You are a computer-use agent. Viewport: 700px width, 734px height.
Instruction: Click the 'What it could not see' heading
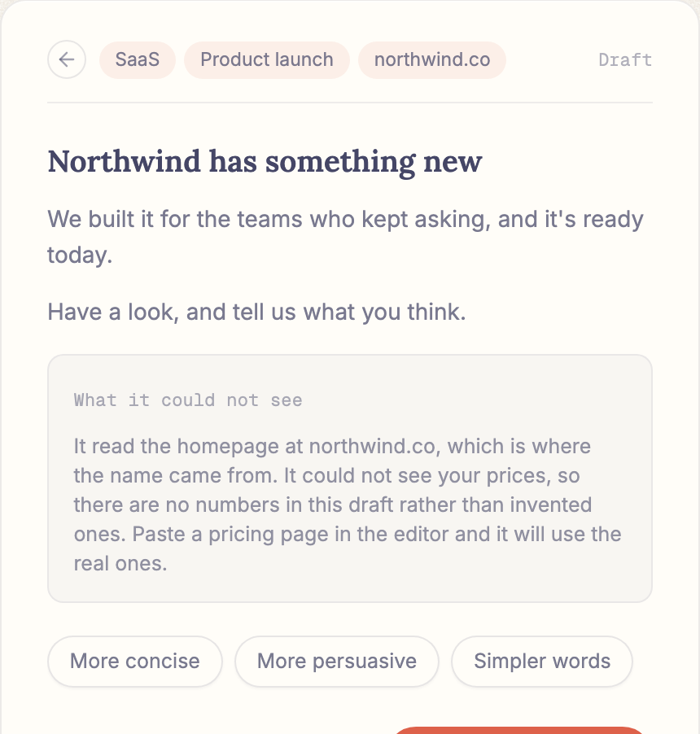(x=188, y=400)
